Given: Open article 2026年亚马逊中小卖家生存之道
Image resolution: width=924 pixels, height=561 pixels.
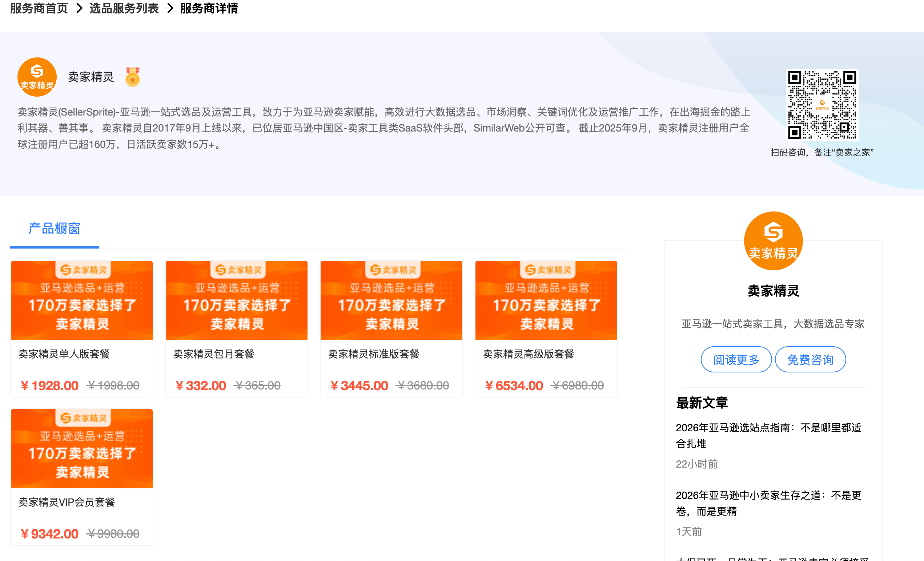Looking at the screenshot, I should [768, 503].
